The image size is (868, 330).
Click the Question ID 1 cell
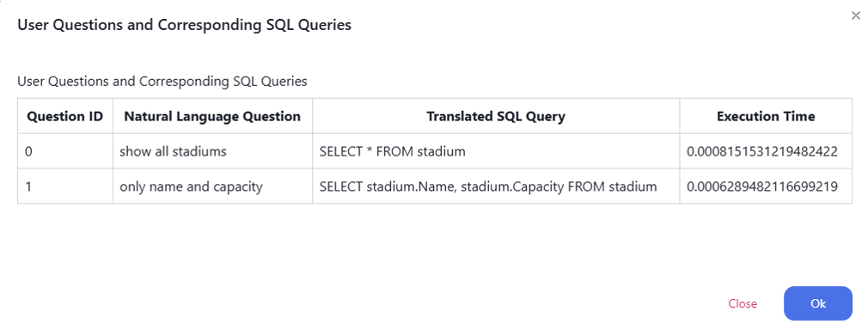(64, 186)
